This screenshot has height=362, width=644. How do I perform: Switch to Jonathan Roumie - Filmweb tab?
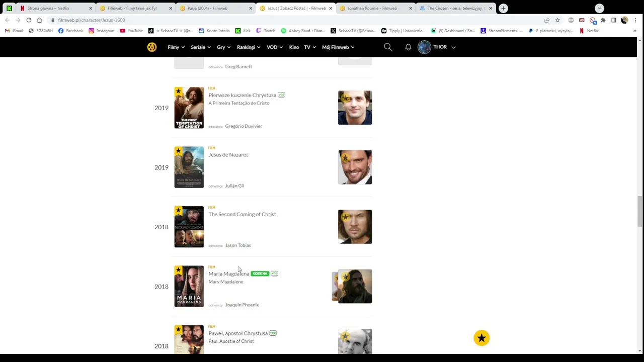pyautogui.click(x=376, y=8)
